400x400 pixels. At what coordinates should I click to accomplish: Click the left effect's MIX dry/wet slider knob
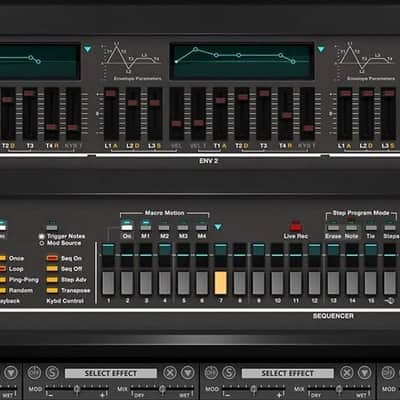coord(162,389)
